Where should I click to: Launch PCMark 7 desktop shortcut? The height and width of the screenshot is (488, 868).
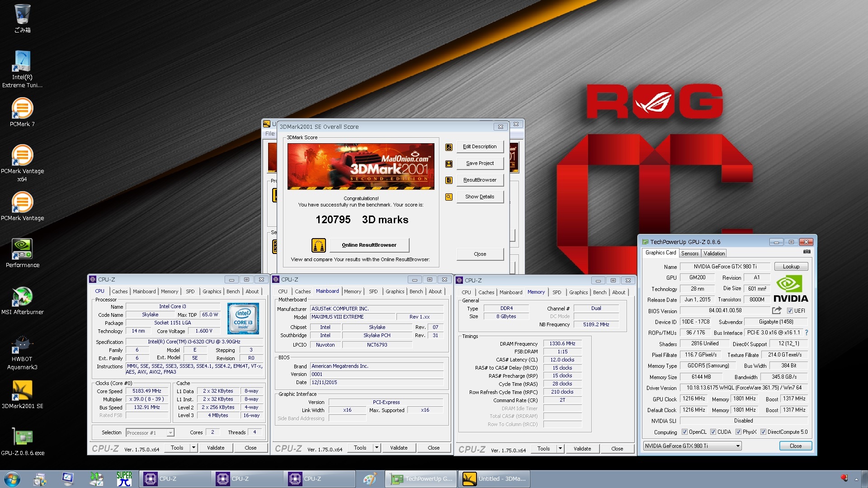[22, 112]
